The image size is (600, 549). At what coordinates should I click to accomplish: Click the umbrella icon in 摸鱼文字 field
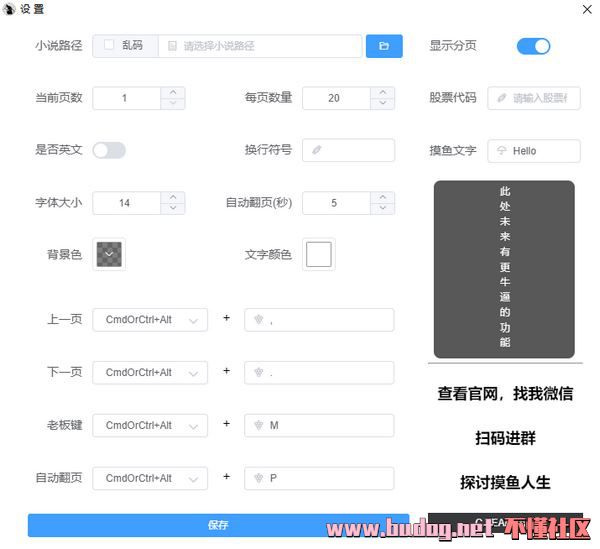click(501, 151)
